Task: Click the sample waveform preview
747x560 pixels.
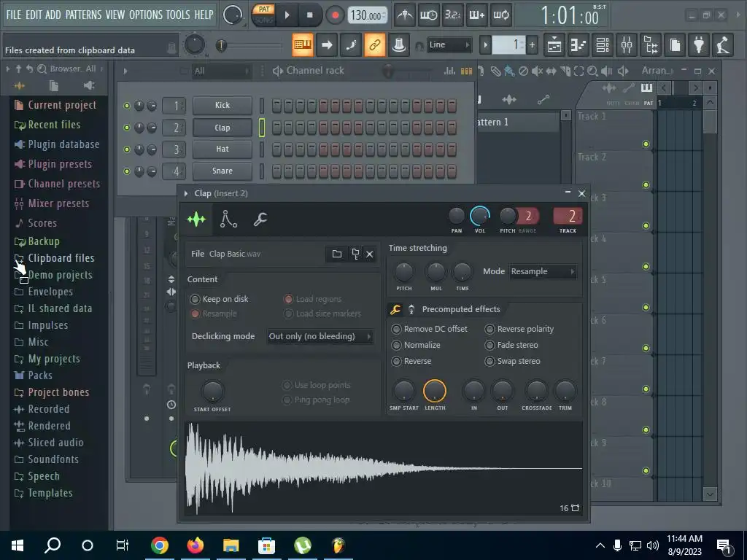Action: (x=384, y=469)
